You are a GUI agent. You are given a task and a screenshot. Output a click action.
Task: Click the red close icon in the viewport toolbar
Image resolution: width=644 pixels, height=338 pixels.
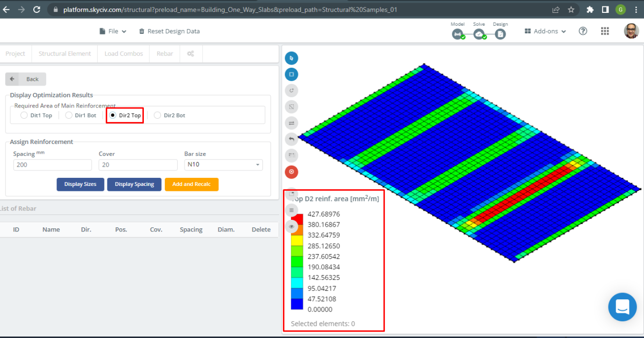291,172
